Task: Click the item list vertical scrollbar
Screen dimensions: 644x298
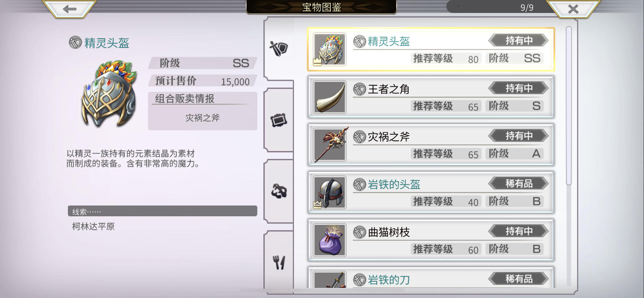Action: (x=569, y=106)
